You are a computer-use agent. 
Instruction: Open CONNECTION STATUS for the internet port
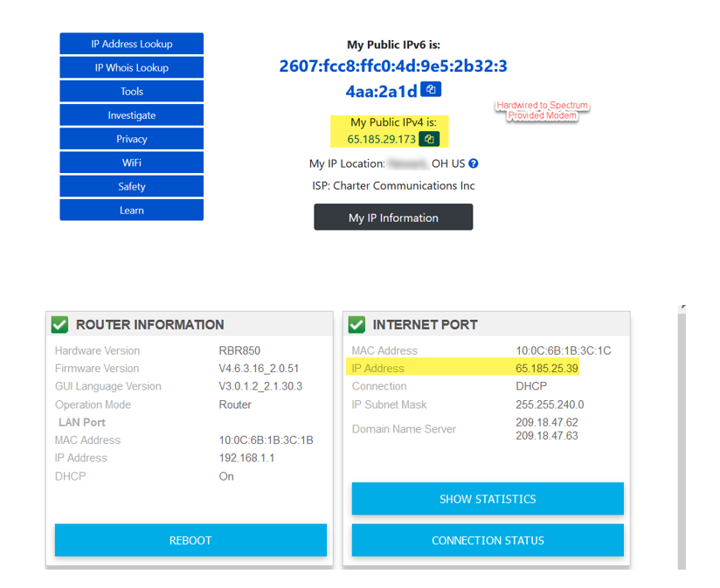[488, 540]
